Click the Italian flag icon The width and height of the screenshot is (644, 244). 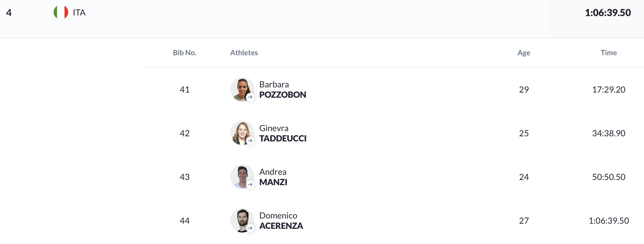tap(61, 12)
